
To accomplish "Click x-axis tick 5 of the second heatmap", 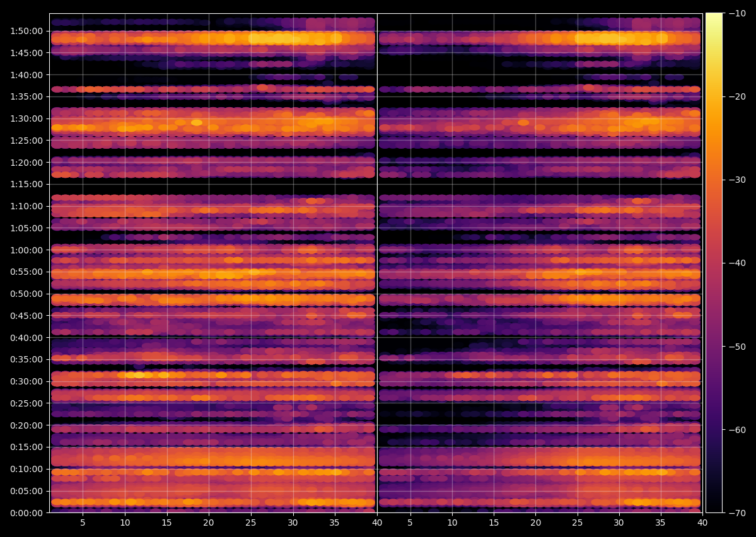I will pos(410,523).
